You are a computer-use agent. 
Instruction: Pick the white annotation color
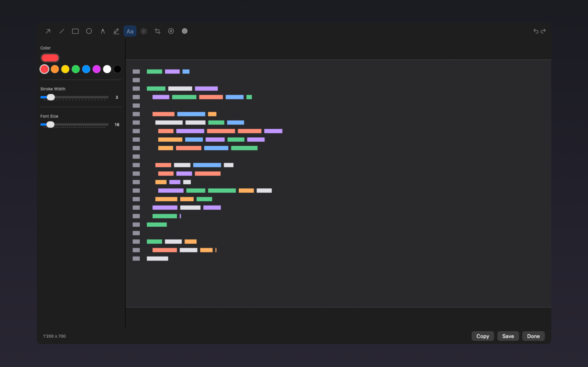point(107,69)
